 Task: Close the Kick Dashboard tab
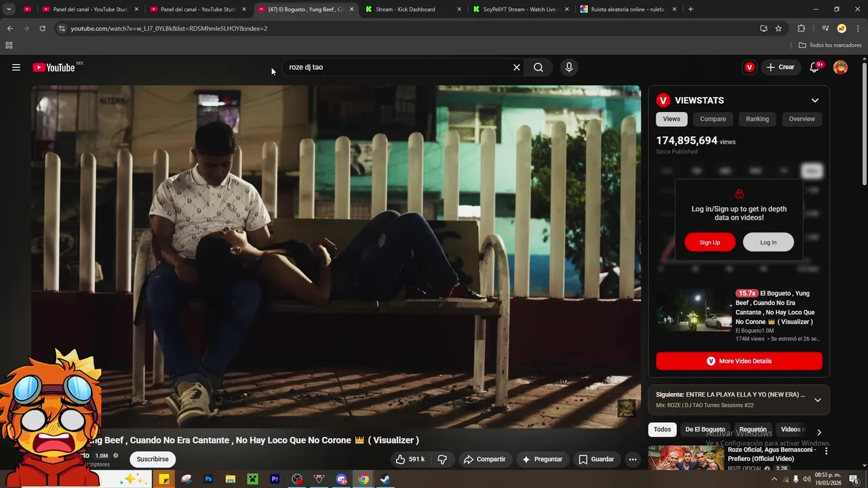[x=459, y=9]
